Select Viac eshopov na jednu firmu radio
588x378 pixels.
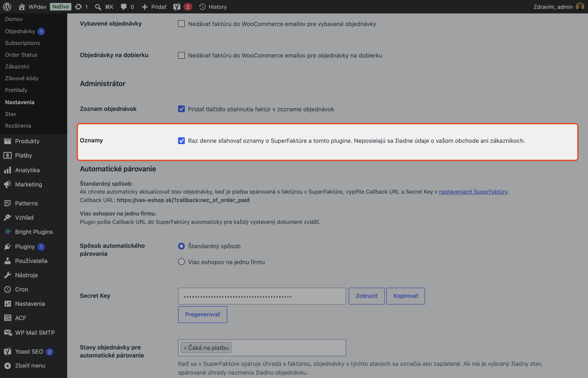(x=181, y=262)
